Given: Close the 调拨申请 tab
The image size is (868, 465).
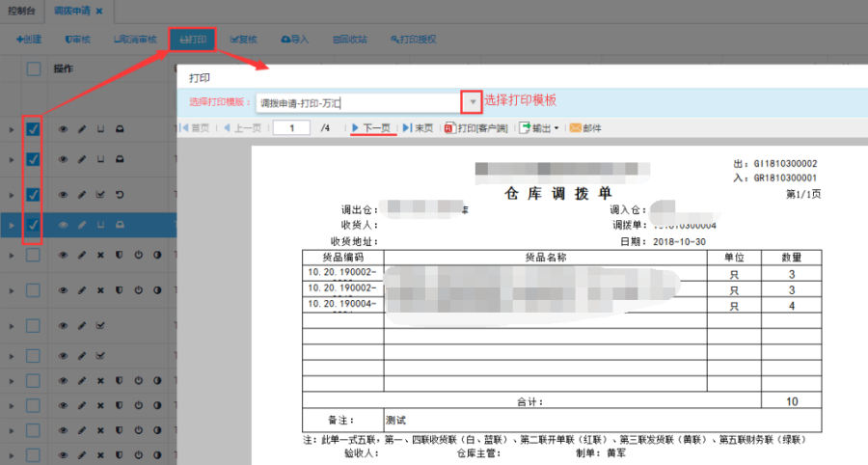Looking at the screenshot, I should (99, 10).
